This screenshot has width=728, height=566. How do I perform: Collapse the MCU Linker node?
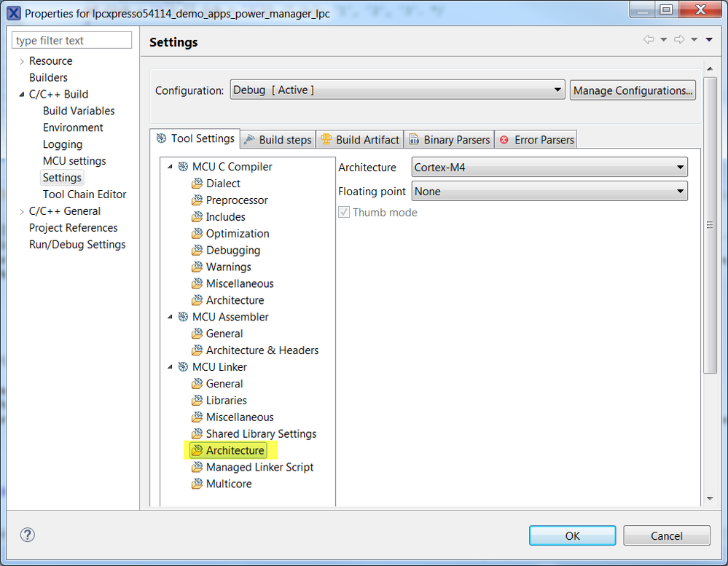pos(170,367)
